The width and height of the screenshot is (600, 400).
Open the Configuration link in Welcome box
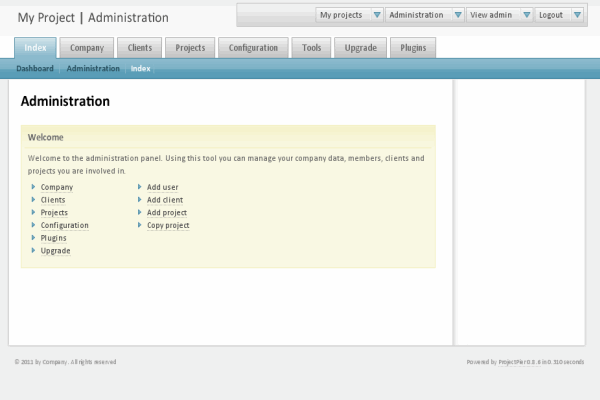(64, 226)
